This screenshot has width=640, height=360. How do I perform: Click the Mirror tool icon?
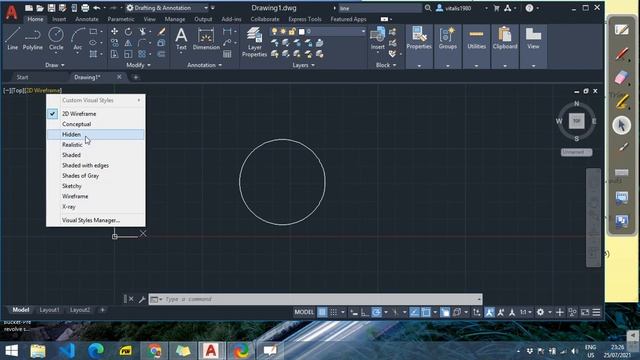(x=128, y=43)
